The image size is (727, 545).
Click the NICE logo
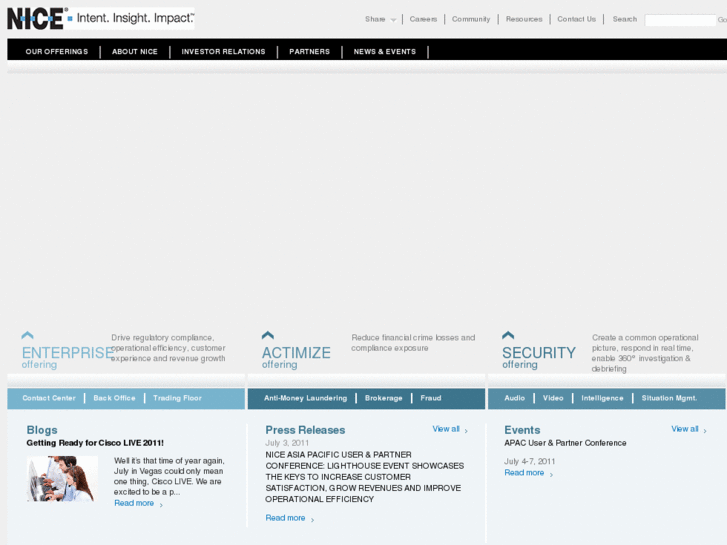click(101, 19)
